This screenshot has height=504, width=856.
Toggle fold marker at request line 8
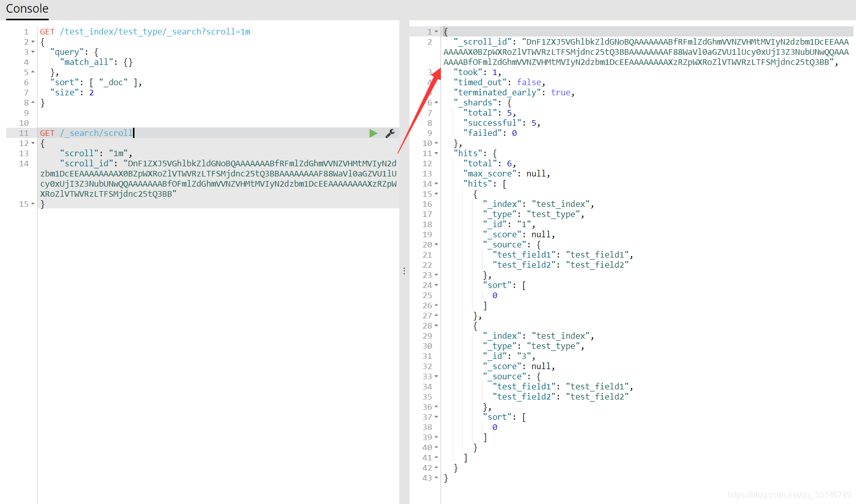coord(33,103)
